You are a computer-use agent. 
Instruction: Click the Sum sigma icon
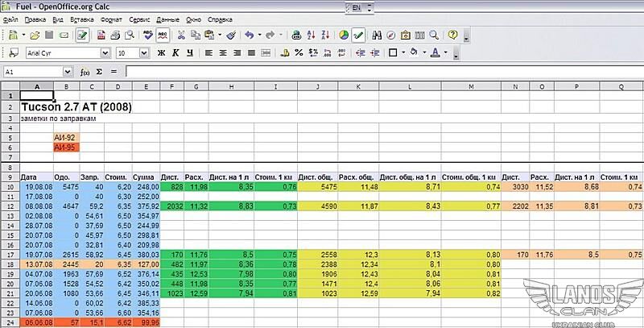tap(98, 72)
